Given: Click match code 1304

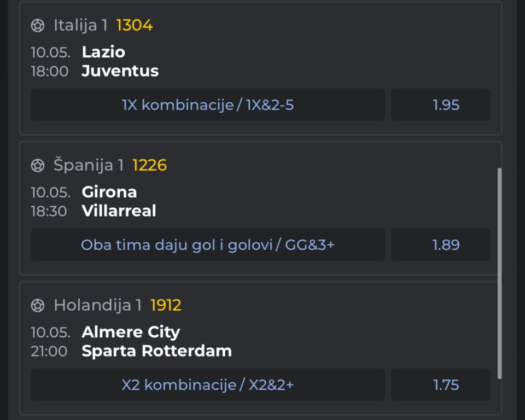Looking at the screenshot, I should coord(135,26).
